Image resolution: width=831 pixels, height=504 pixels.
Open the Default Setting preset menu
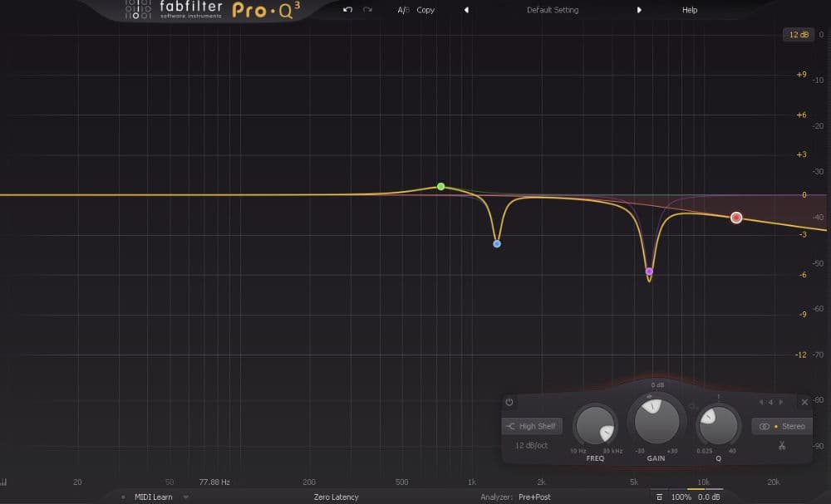click(553, 10)
